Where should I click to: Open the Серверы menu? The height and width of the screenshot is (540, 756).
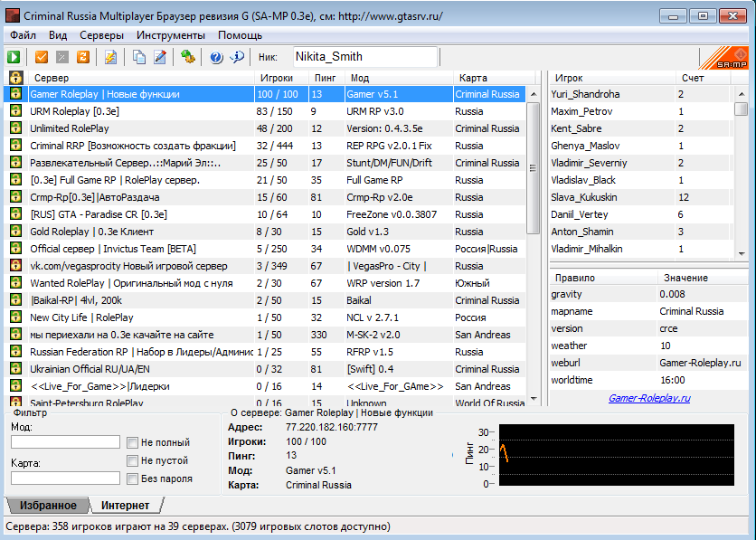(x=101, y=35)
